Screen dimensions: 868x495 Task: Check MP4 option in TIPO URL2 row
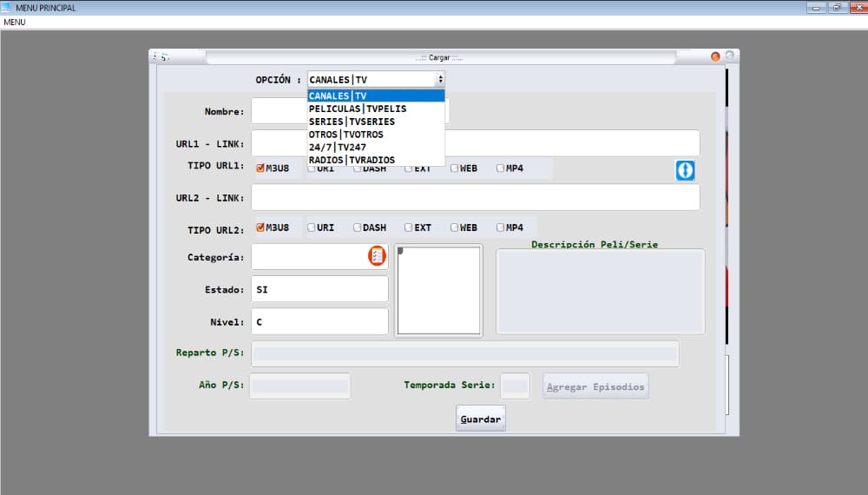tap(500, 228)
